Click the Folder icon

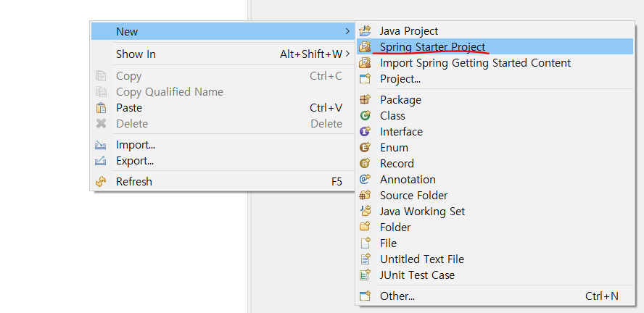point(365,227)
